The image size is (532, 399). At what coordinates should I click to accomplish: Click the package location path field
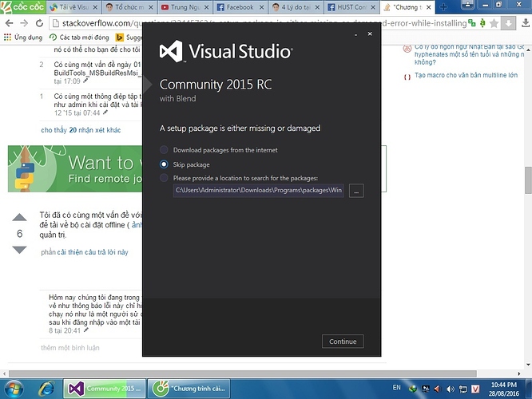coord(259,190)
